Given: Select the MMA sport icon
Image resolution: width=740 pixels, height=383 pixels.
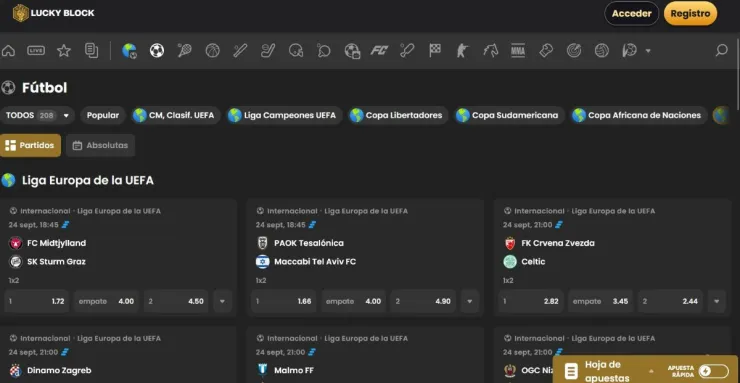Looking at the screenshot, I should (x=518, y=50).
